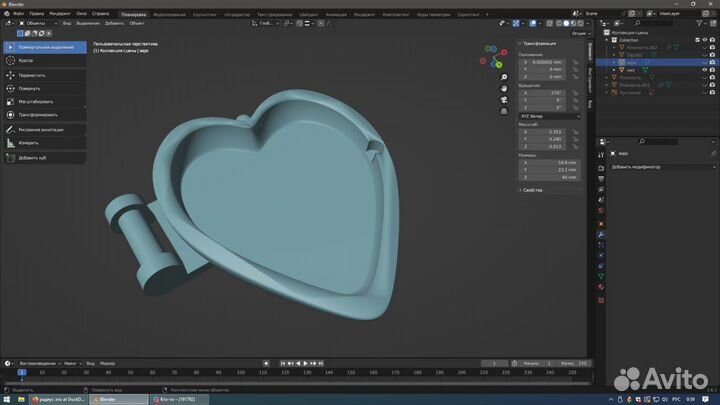Open the Material properties tab icon
The height and width of the screenshot is (405, 720).
(x=601, y=287)
